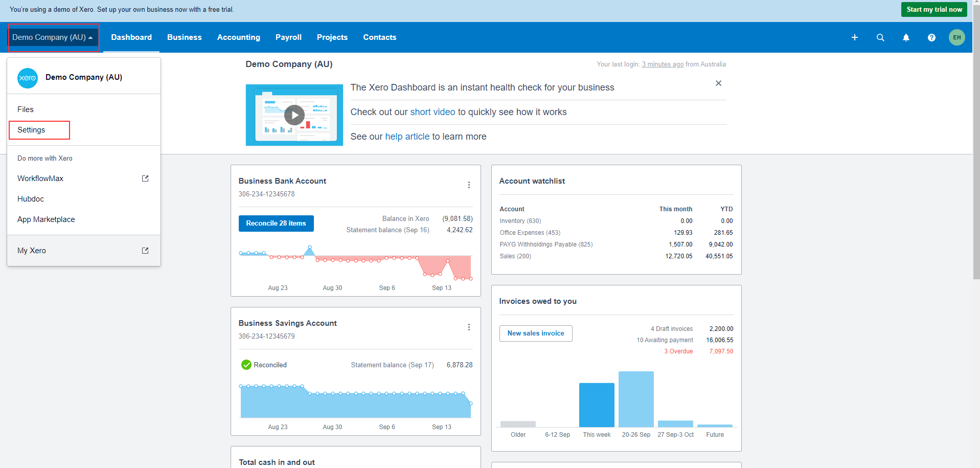The height and width of the screenshot is (468, 980).
Task: Click the My Xero external link icon
Action: pos(145,251)
